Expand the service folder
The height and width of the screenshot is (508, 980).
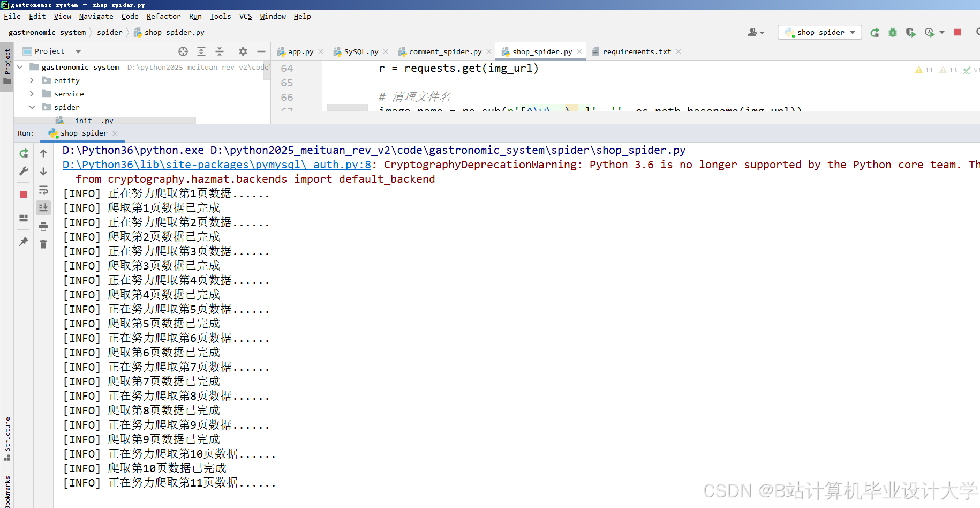tap(32, 94)
